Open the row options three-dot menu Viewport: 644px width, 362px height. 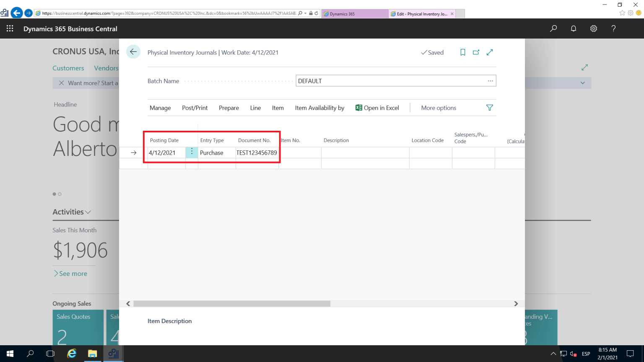192,153
